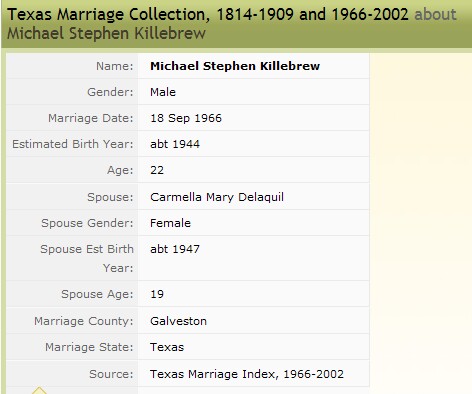Click the 'Spouse:' field label
Image resolution: width=472 pixels, height=394 pixels.
point(110,197)
